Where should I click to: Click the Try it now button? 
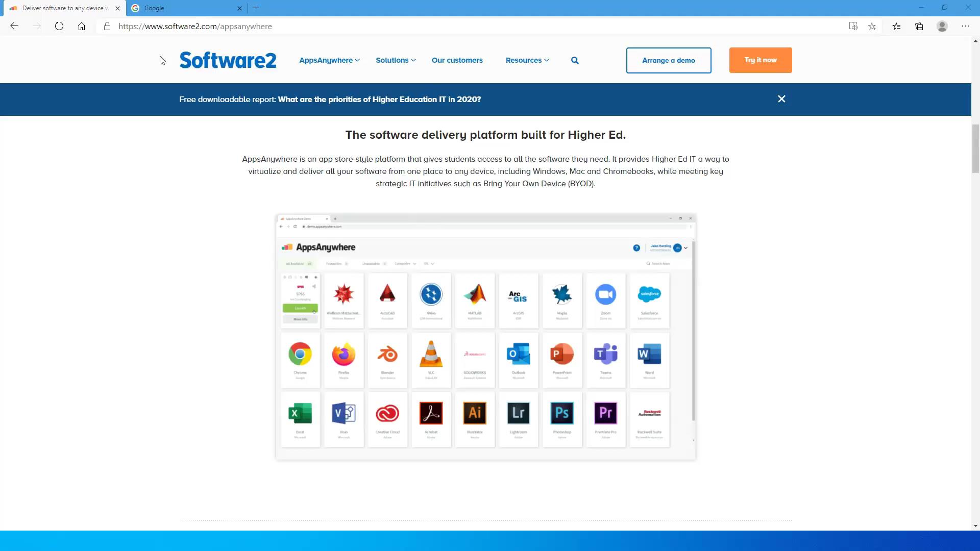760,60
